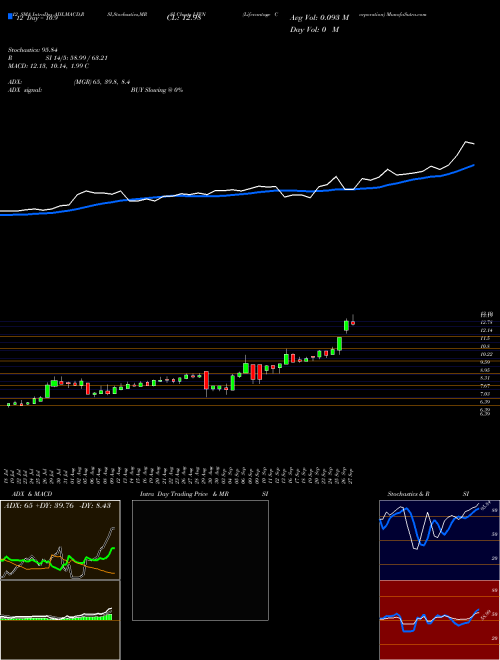This screenshot has width=500, height=660.
Task: Click the empty Intra Day Trading chart box
Action: click(x=200, y=560)
